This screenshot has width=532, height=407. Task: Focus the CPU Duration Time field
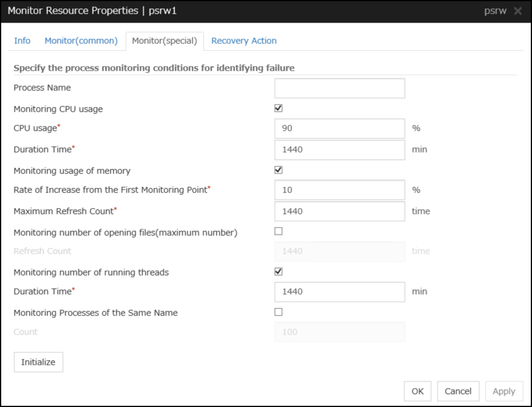tap(340, 150)
